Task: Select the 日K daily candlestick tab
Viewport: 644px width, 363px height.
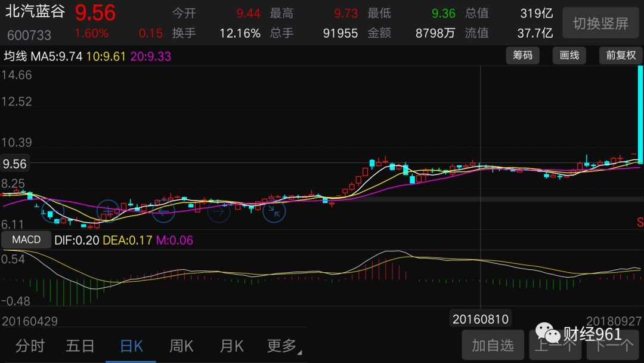Action: [131, 346]
